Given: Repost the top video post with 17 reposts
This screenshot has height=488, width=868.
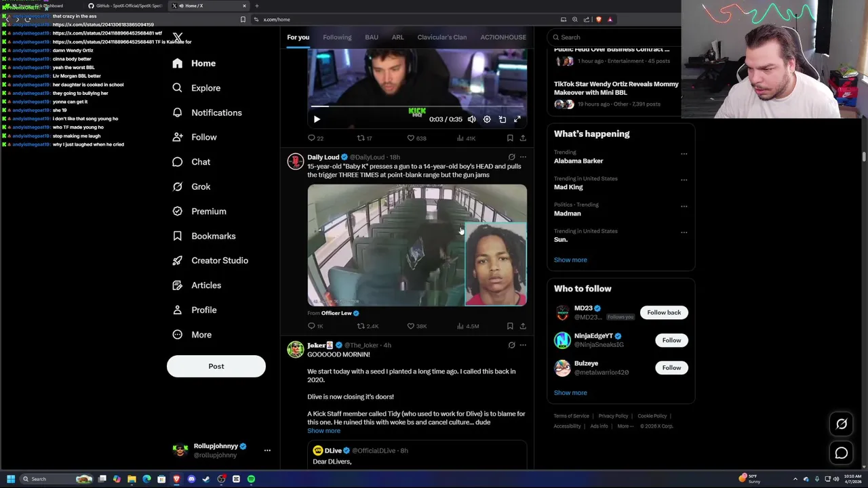Looking at the screenshot, I should [365, 138].
